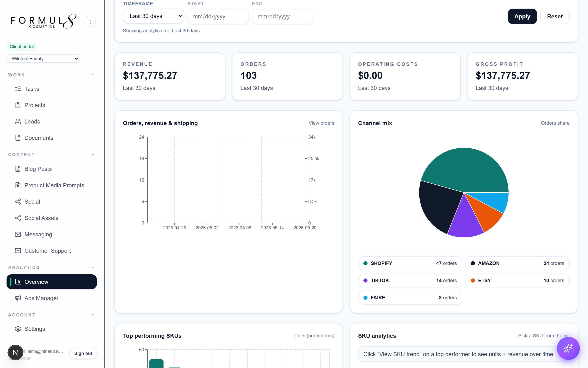588x368 pixels.
Task: Open the Messaging page label
Action: tap(38, 234)
